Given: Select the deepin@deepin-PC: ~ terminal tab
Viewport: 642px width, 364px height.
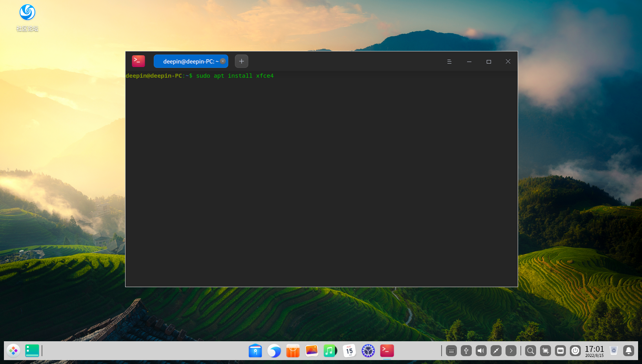Looking at the screenshot, I should (191, 61).
